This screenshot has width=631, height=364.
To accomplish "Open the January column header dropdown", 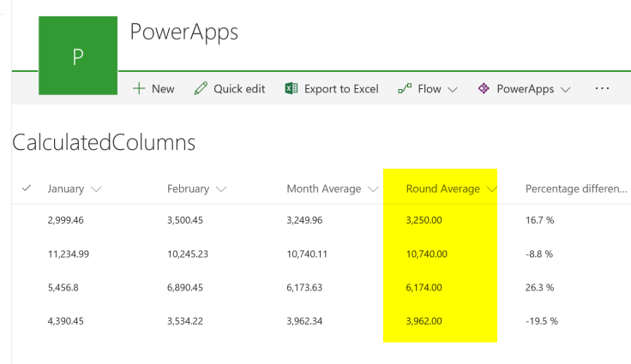I will coord(96,189).
